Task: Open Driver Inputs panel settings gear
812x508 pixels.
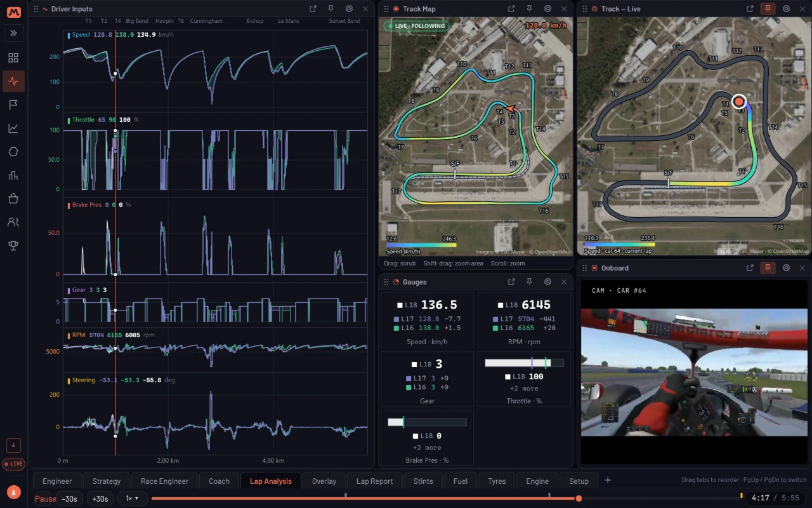Action: tap(349, 9)
